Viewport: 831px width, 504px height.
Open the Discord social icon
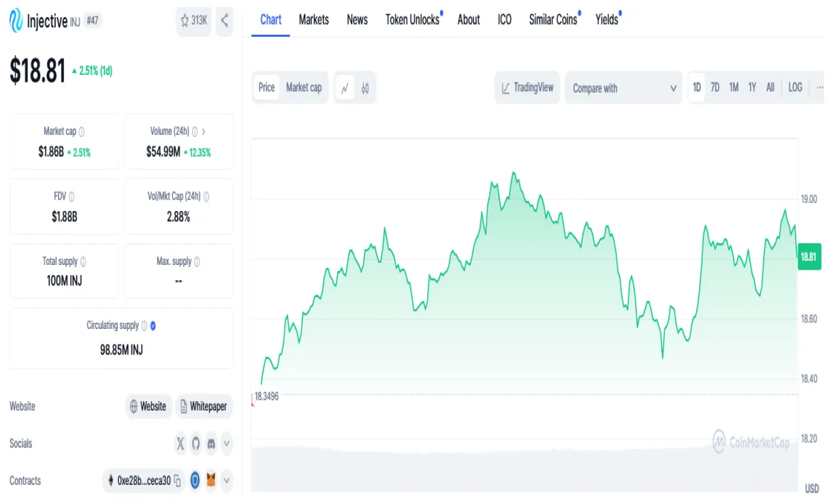coord(211,444)
